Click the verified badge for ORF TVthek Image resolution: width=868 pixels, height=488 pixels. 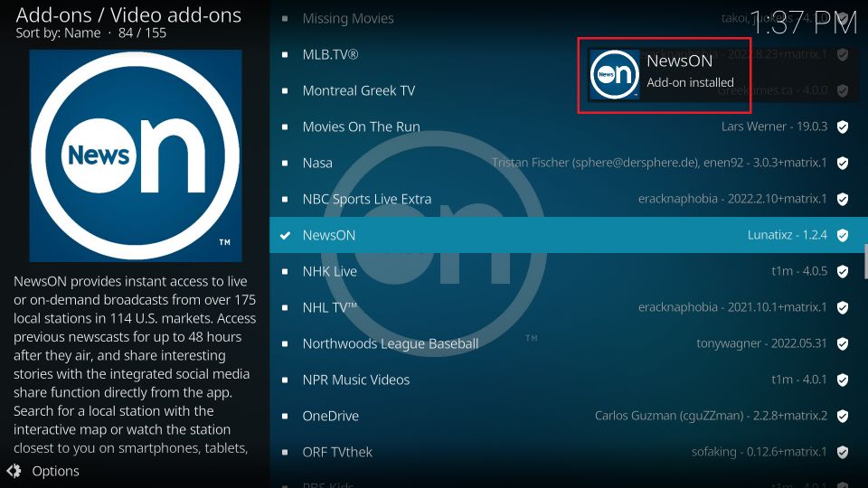842,452
